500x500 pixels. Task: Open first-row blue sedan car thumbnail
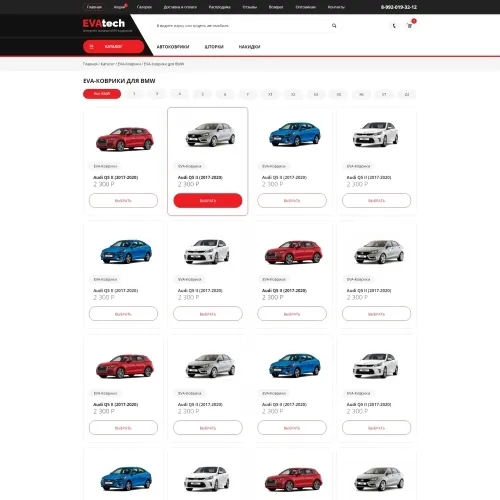click(x=295, y=134)
